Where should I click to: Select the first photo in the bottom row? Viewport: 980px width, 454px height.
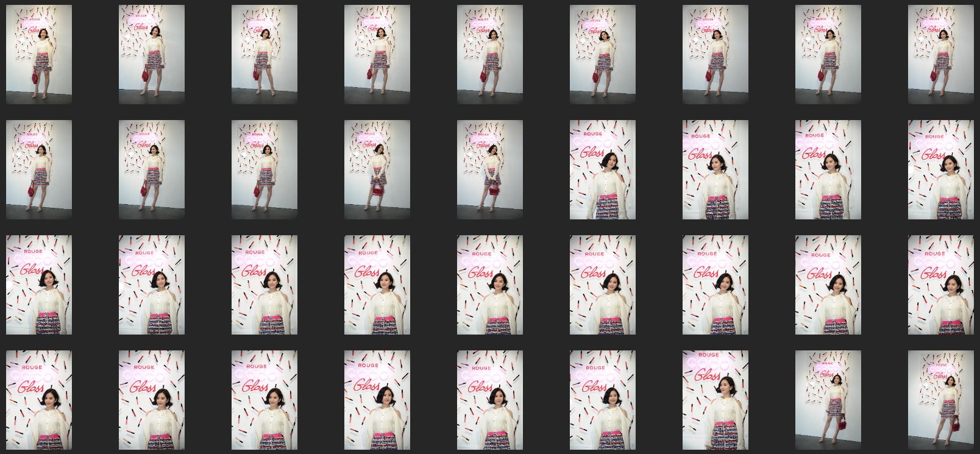point(39,400)
